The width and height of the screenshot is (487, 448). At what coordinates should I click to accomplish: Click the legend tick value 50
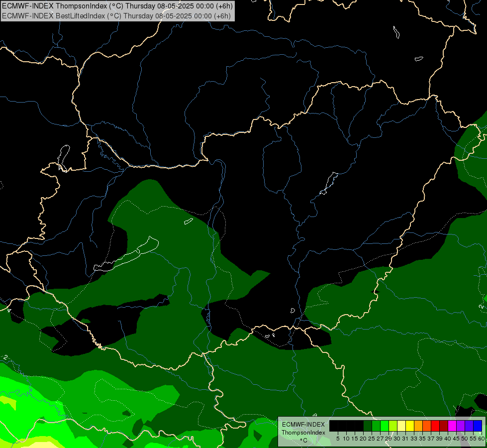464,439
